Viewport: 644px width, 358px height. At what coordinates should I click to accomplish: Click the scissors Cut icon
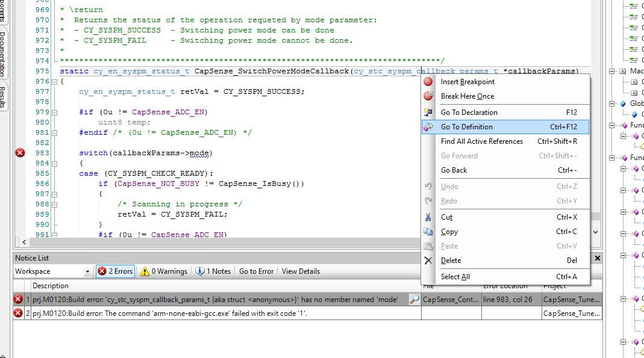coord(428,217)
